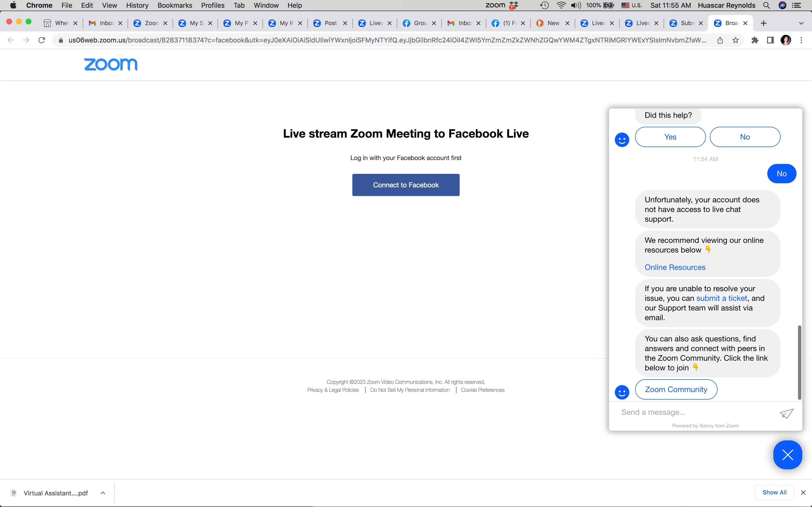Open the side panel icon in toolbar
Viewport: 812px width, 507px height.
[770, 40]
